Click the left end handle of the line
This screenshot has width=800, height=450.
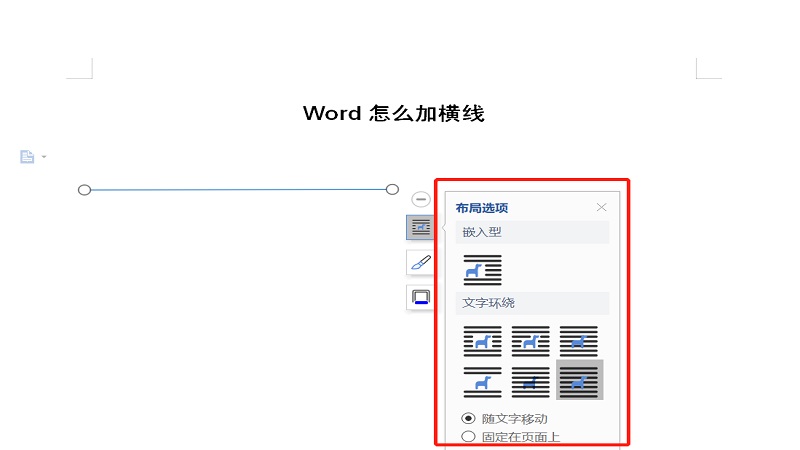point(84,190)
